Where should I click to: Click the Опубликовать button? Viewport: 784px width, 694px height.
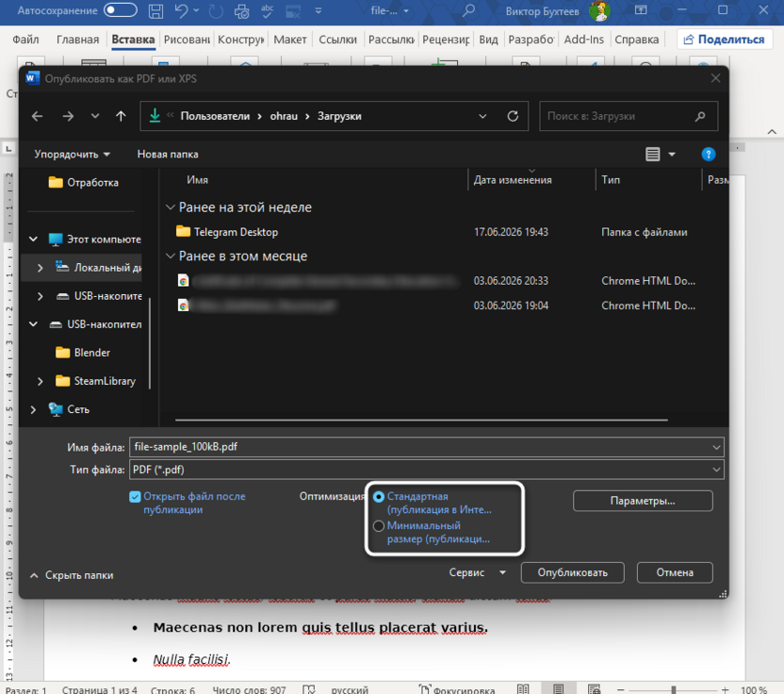pyautogui.click(x=573, y=573)
